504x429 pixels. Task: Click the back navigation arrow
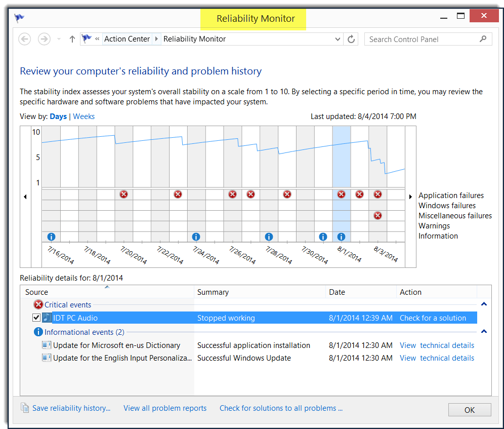[24, 39]
